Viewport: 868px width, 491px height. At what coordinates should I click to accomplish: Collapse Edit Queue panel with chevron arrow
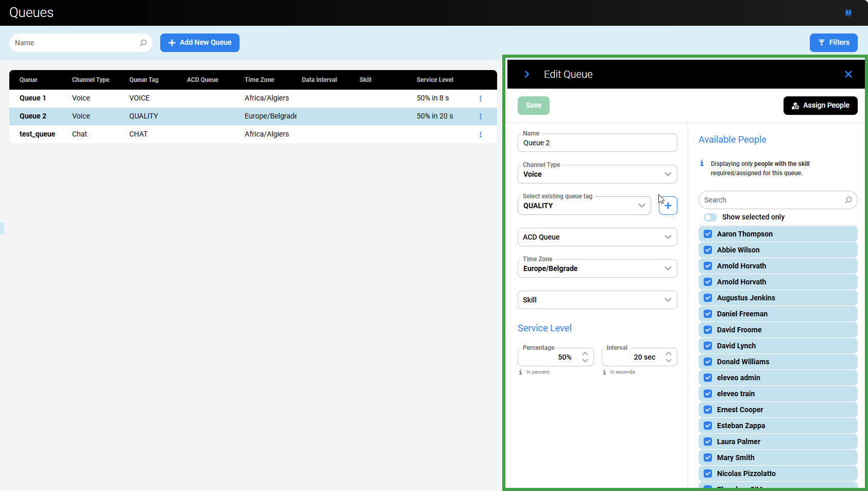(x=526, y=74)
